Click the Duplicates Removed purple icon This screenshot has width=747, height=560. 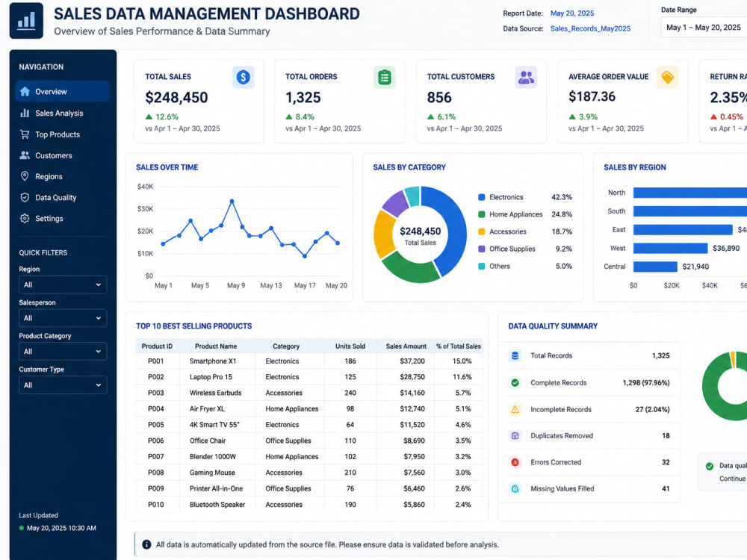(515, 436)
